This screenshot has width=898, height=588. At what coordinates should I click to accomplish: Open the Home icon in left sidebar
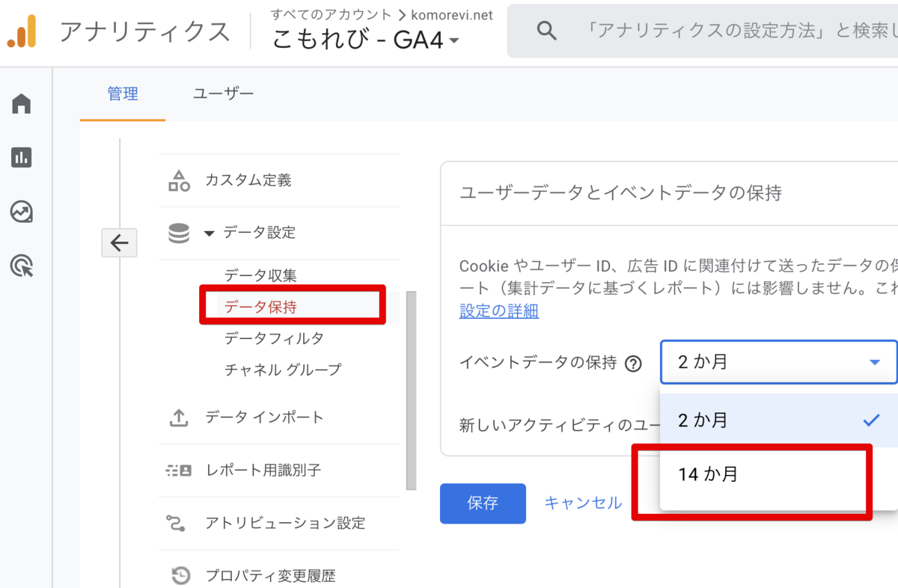pyautogui.click(x=22, y=103)
